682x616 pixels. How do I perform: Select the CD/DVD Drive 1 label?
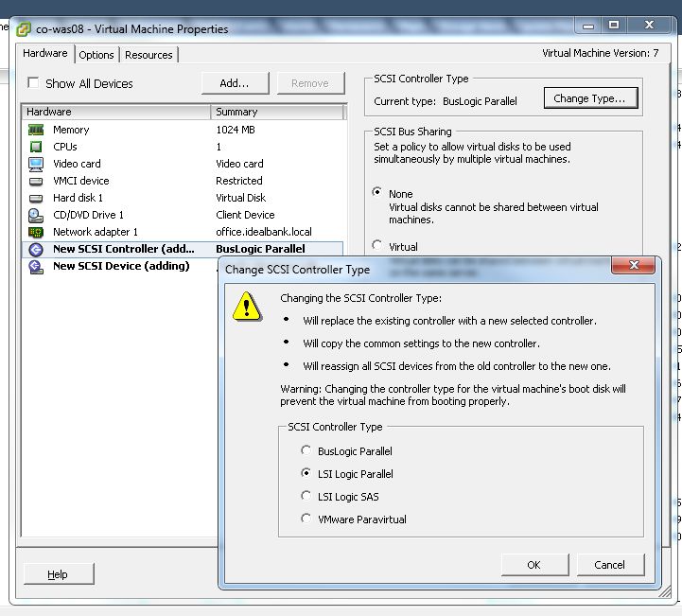[88, 215]
